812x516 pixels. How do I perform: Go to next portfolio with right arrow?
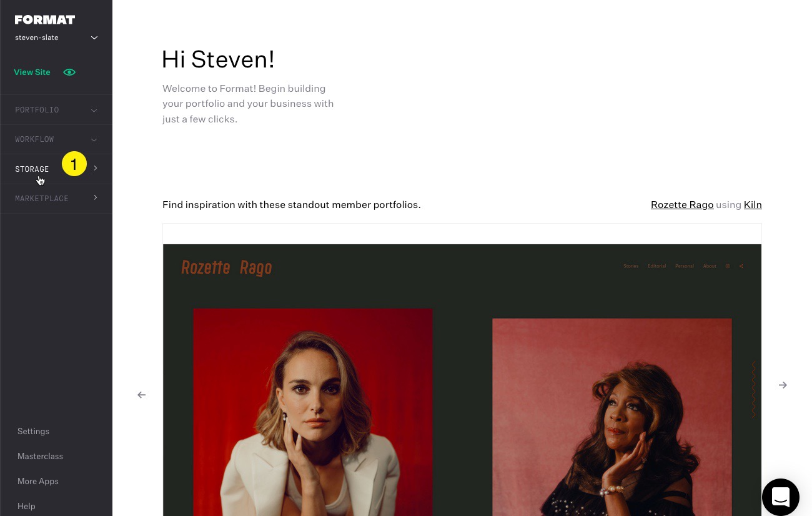click(783, 385)
